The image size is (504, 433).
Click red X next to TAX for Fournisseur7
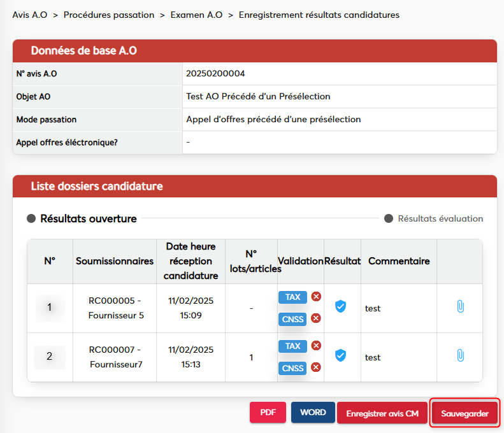point(316,346)
